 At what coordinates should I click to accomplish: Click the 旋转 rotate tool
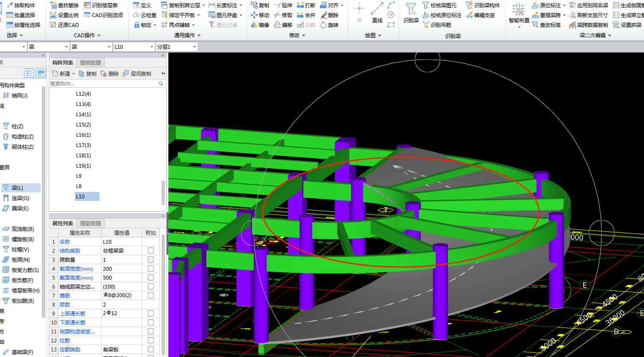point(329,25)
